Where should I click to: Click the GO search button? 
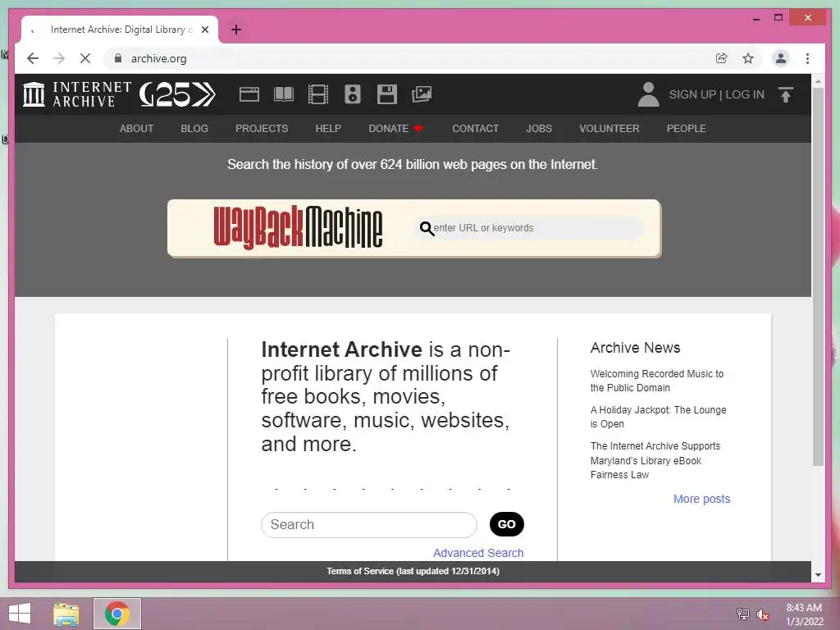(x=507, y=524)
